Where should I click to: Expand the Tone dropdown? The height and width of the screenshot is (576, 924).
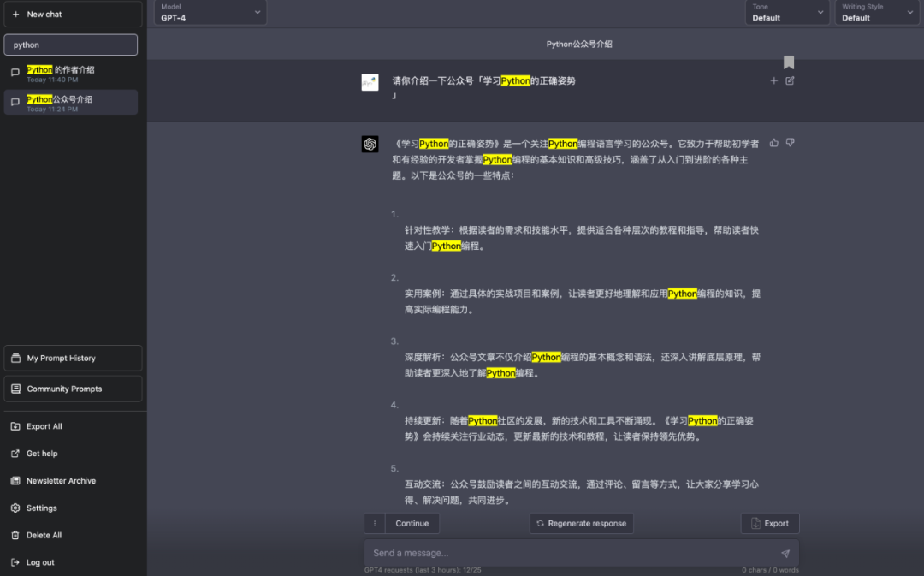(x=787, y=12)
